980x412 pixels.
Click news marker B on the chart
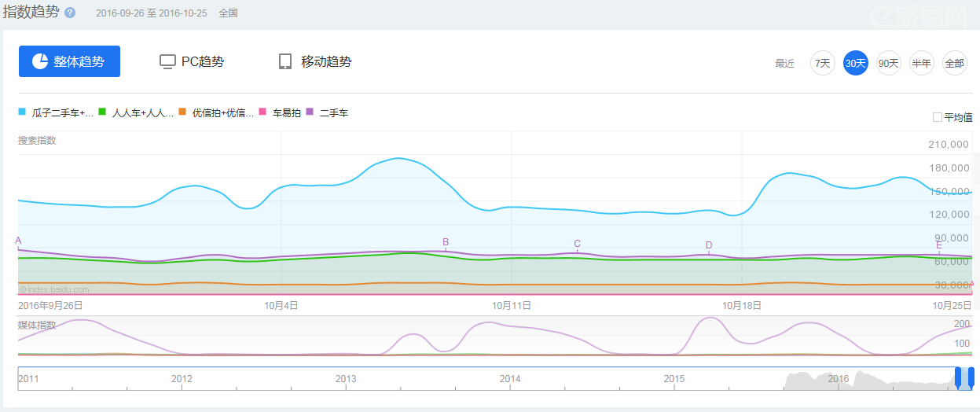(446, 242)
